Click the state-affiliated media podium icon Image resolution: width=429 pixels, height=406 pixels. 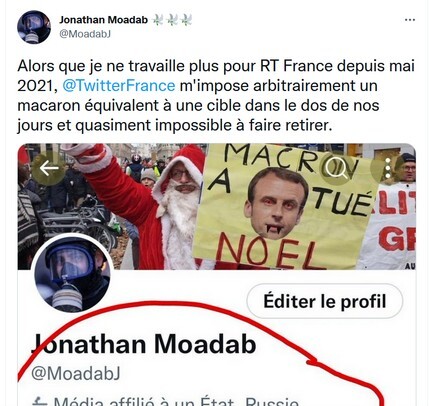[39, 402]
